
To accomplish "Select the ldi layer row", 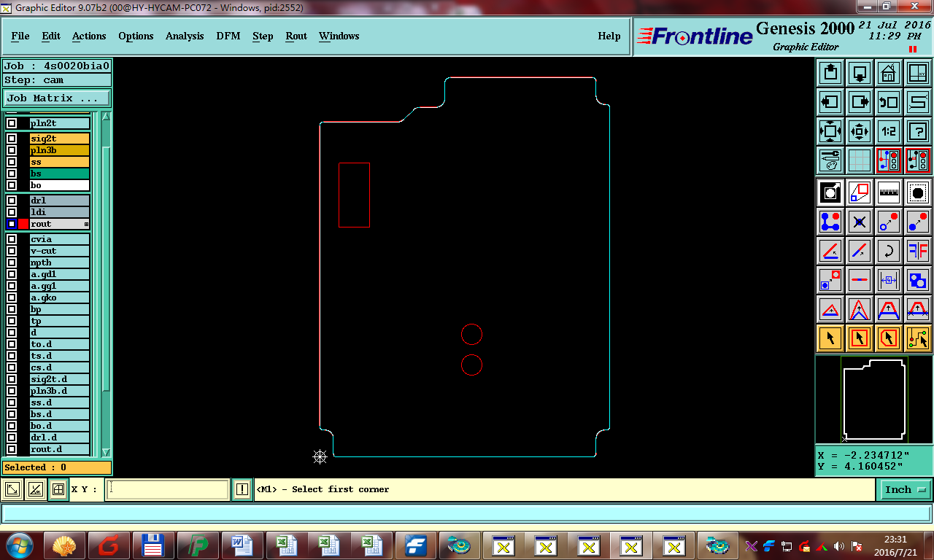I will click(60, 212).
